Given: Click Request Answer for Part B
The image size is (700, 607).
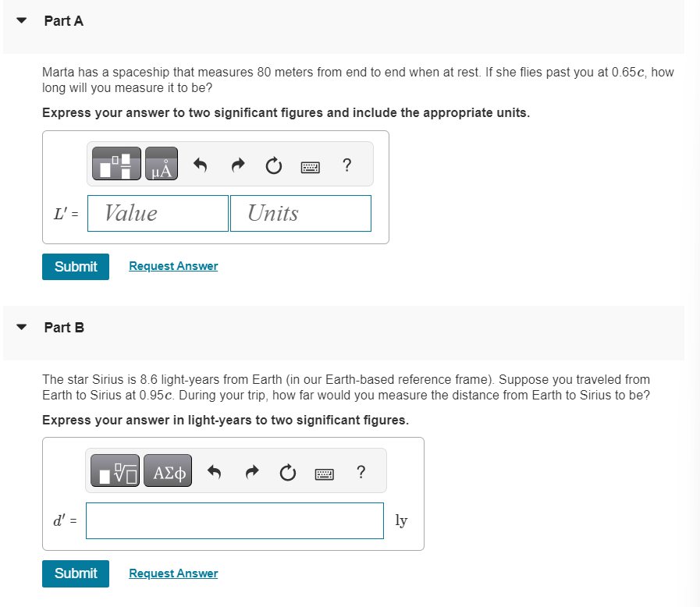Looking at the screenshot, I should [172, 573].
